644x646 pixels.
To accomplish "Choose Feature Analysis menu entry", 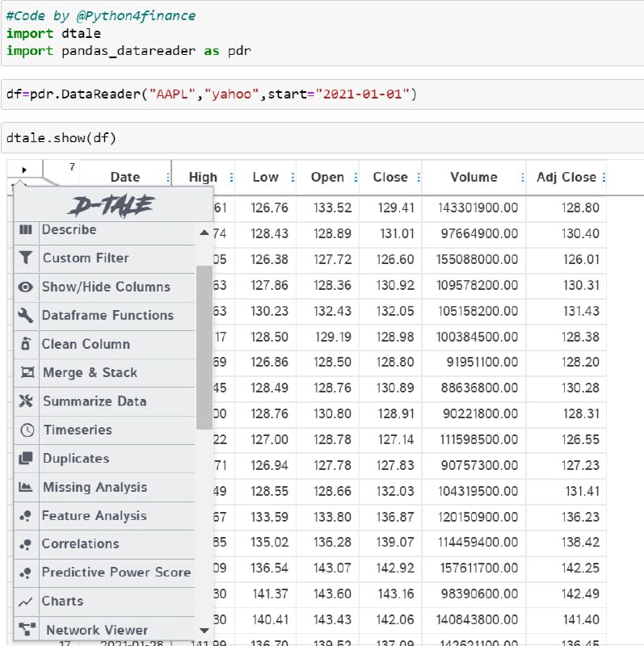I will click(104, 516).
